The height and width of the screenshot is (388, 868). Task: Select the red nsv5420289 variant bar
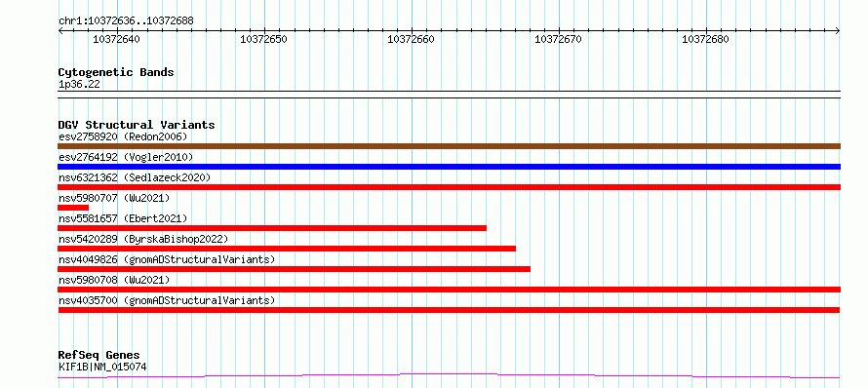click(x=287, y=249)
